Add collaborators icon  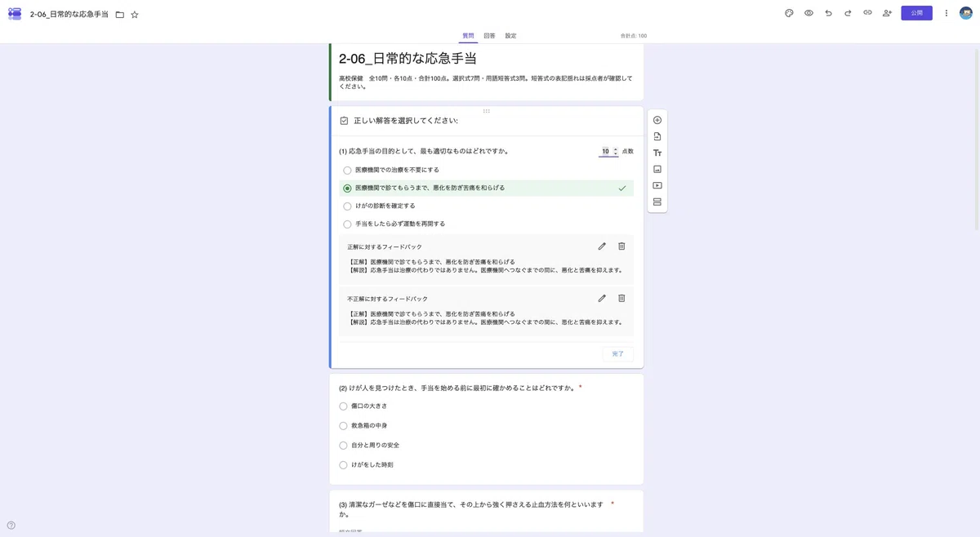[x=887, y=13]
